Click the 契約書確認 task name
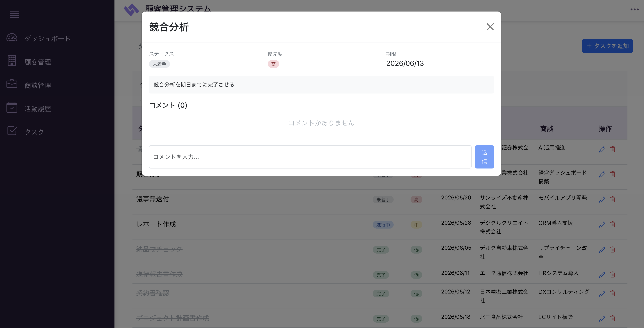This screenshot has width=644, height=328. click(x=153, y=293)
